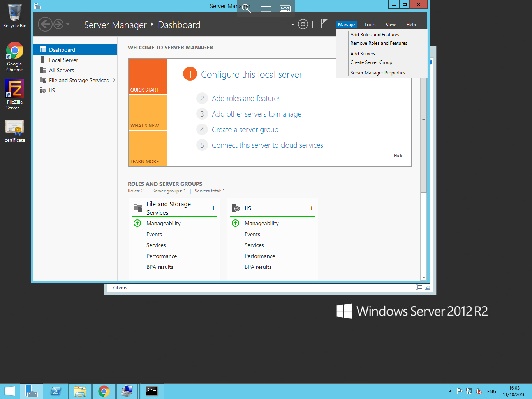The height and width of the screenshot is (399, 532).
Task: Click Add other servers to manage
Action: coord(256,114)
